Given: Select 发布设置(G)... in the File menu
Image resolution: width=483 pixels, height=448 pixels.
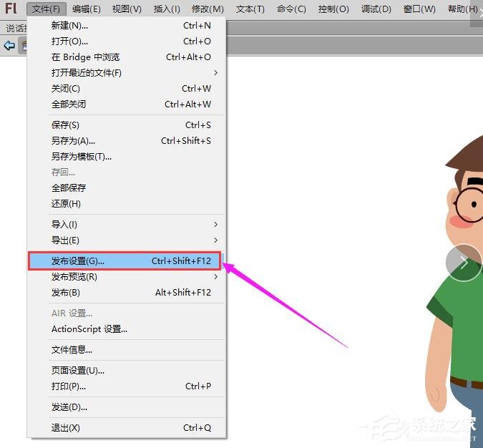Looking at the screenshot, I should (x=77, y=261).
